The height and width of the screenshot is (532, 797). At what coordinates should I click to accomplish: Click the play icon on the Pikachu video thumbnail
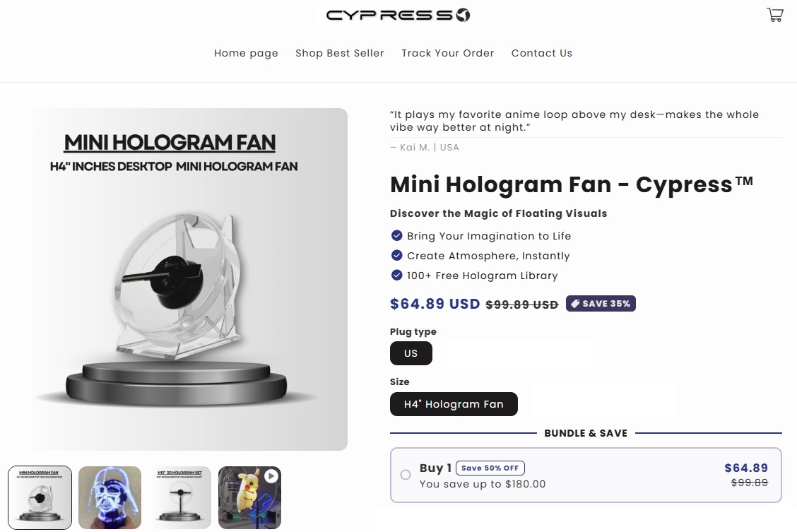[x=269, y=477]
